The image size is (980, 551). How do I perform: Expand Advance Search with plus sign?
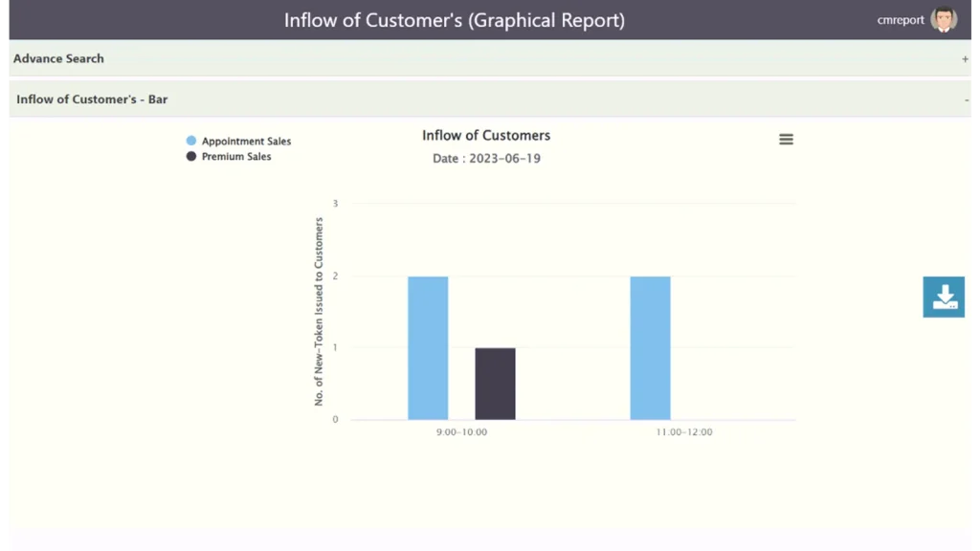965,58
